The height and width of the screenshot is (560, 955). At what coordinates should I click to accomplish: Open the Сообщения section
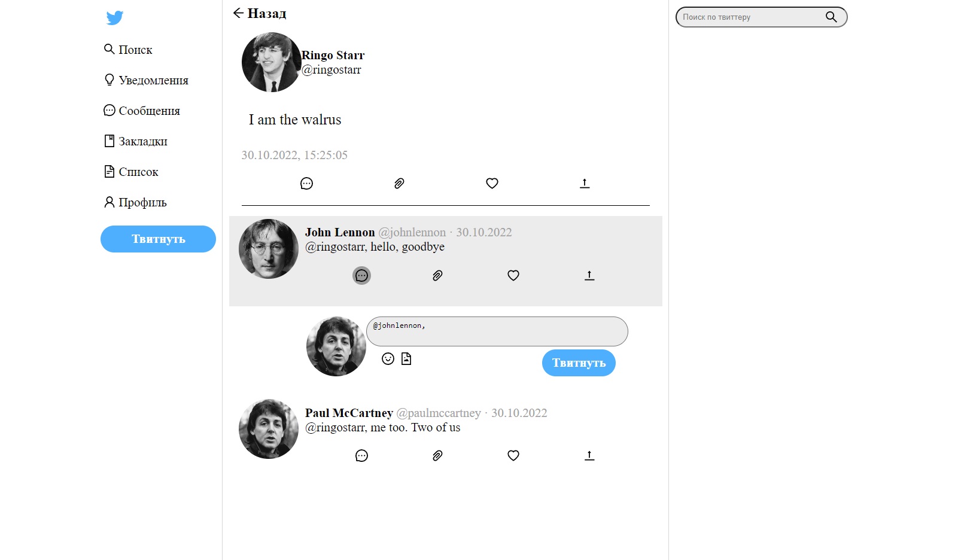pyautogui.click(x=142, y=111)
